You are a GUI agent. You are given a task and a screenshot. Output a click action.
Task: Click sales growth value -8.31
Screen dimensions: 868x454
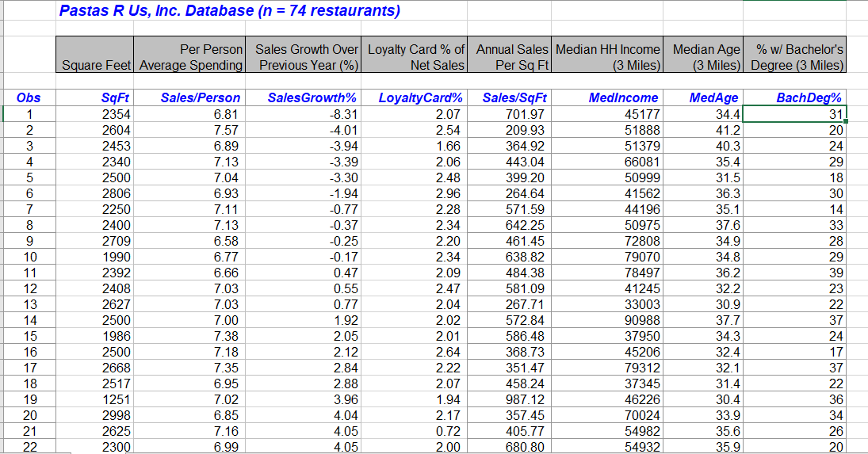[x=304, y=114]
